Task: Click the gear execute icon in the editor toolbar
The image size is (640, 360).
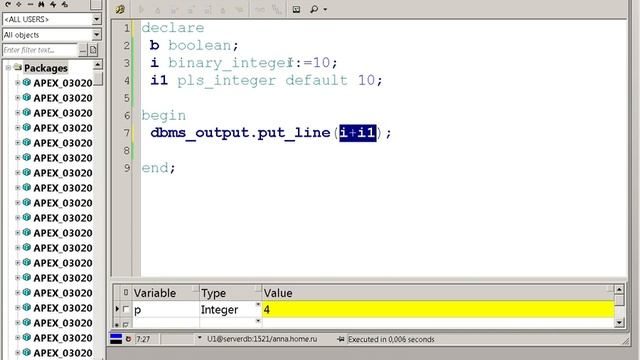Action: click(x=120, y=9)
